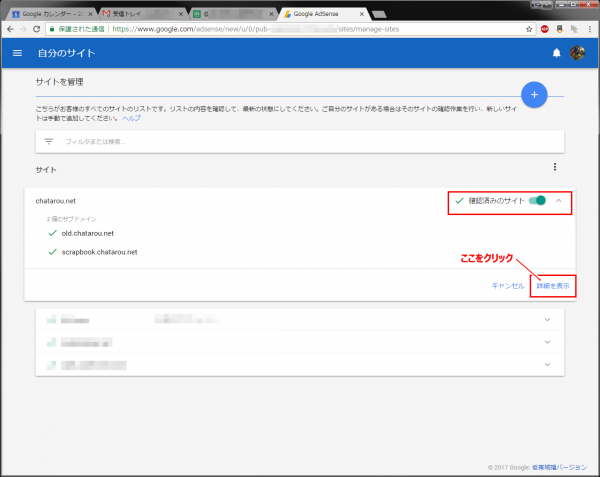Click the browser address bar URL
Viewport: 600px width, 477px height.
256,29
